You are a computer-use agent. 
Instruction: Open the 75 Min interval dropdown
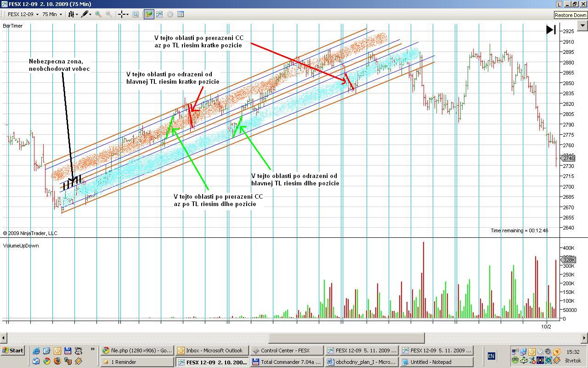52,14
